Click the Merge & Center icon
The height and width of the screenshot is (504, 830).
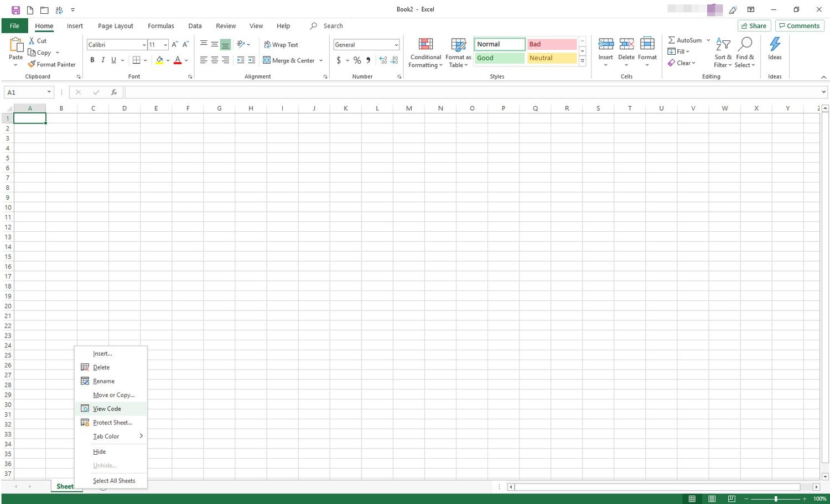267,60
